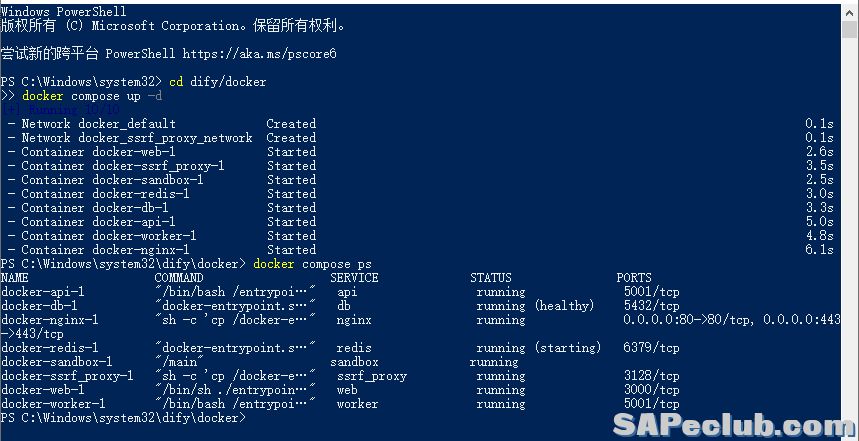This screenshot has width=859, height=441.
Task: Click the 6379/tcp port entry
Action: click(x=651, y=348)
